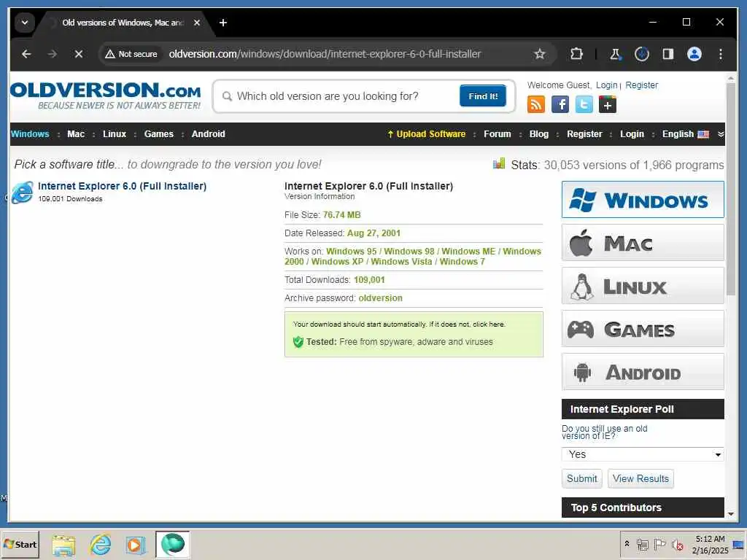This screenshot has height=560, width=747.
Task: Click the View Results button
Action: [640, 478]
